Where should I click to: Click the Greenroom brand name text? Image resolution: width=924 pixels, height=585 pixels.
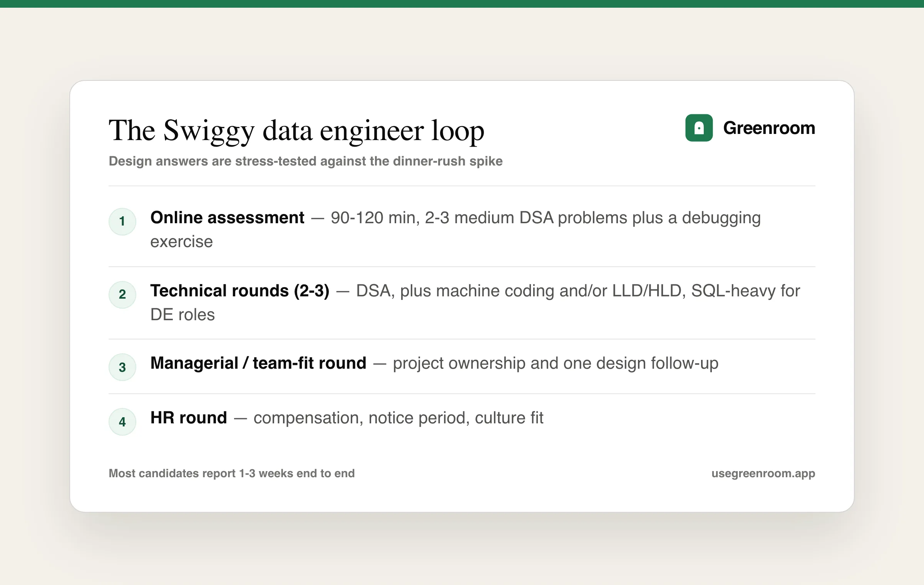click(769, 128)
